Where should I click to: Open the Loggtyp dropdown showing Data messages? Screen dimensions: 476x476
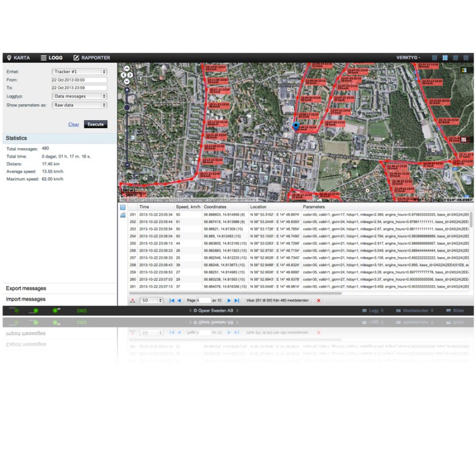[79, 96]
